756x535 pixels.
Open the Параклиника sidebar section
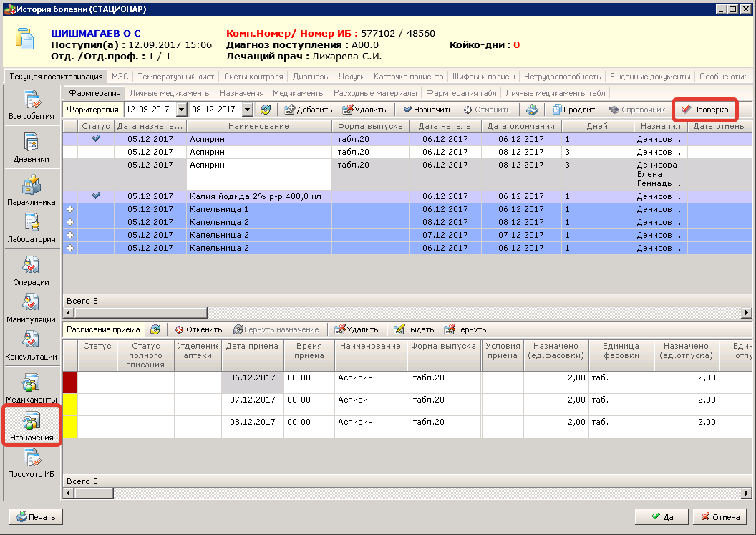tap(31, 191)
